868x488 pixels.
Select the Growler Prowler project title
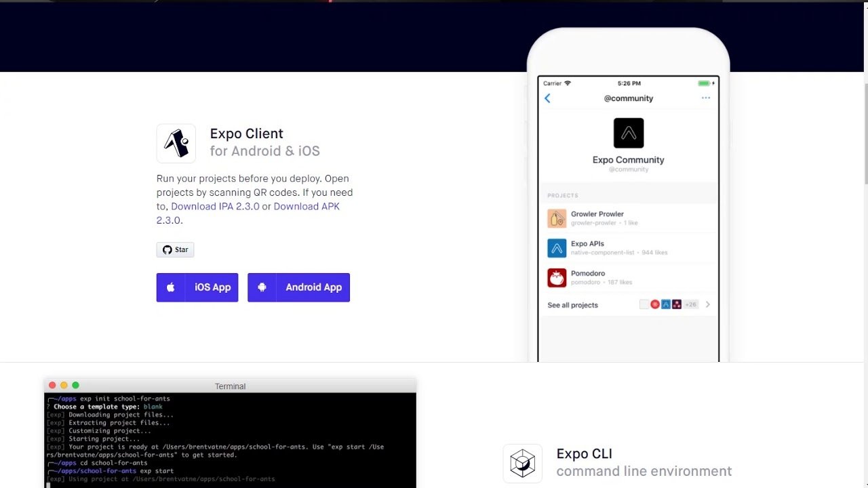(x=597, y=213)
